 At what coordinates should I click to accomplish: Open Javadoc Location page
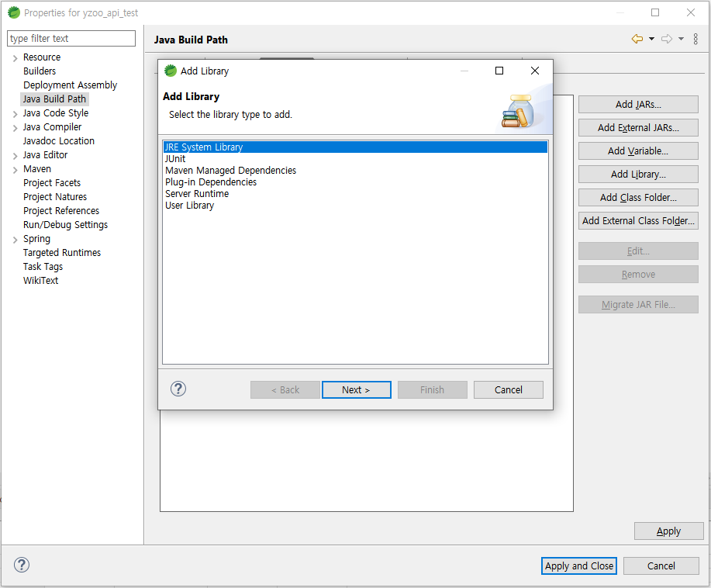58,141
